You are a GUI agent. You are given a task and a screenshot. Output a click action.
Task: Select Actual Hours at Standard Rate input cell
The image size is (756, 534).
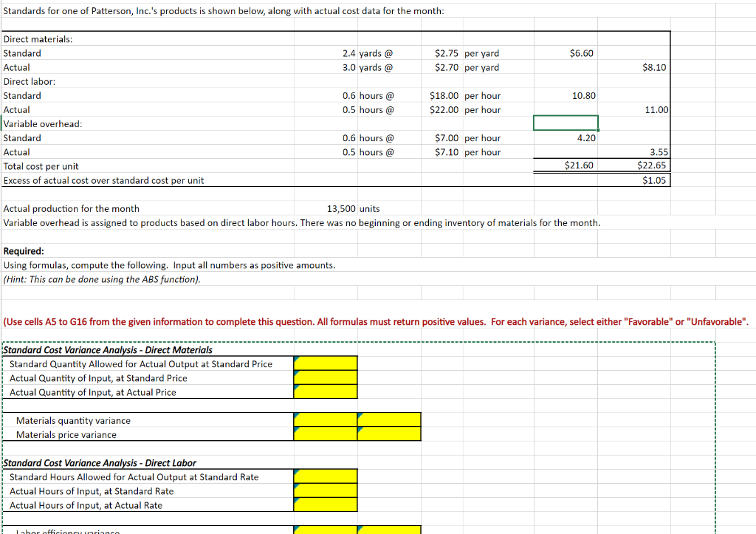click(325, 491)
